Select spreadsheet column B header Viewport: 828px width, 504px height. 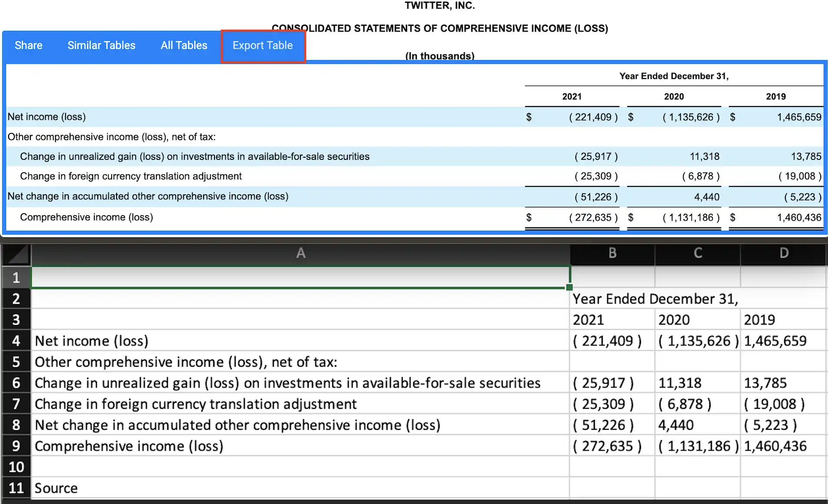pyautogui.click(x=611, y=254)
